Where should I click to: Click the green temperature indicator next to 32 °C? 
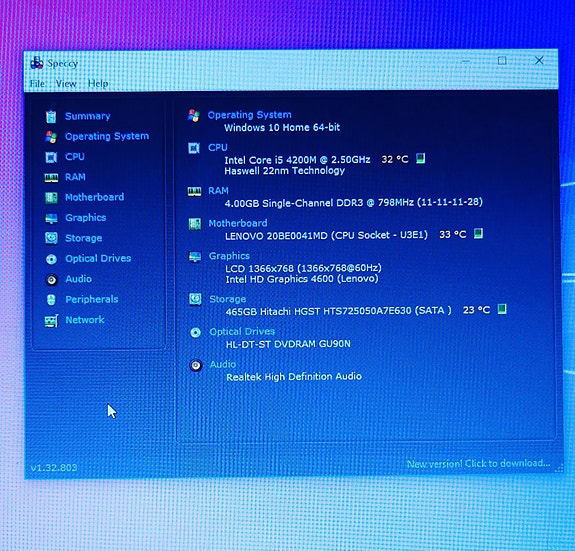[421, 159]
